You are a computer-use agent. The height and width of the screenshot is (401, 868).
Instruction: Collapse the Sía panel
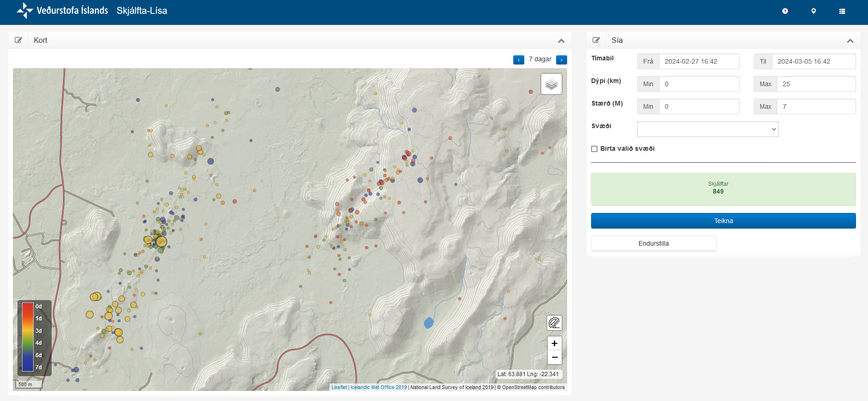[x=850, y=41]
